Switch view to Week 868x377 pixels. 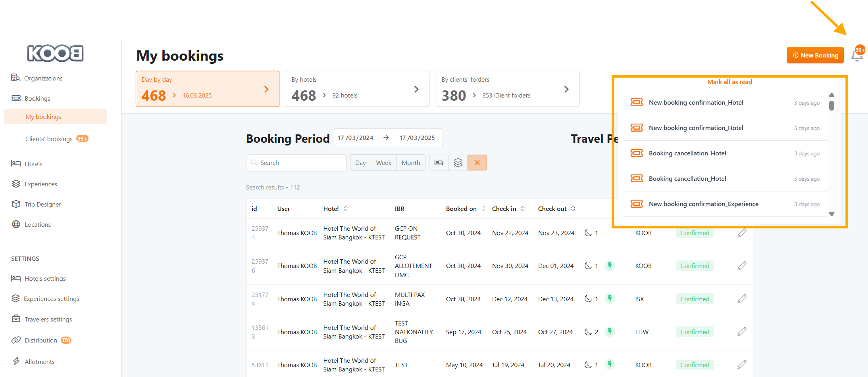383,163
